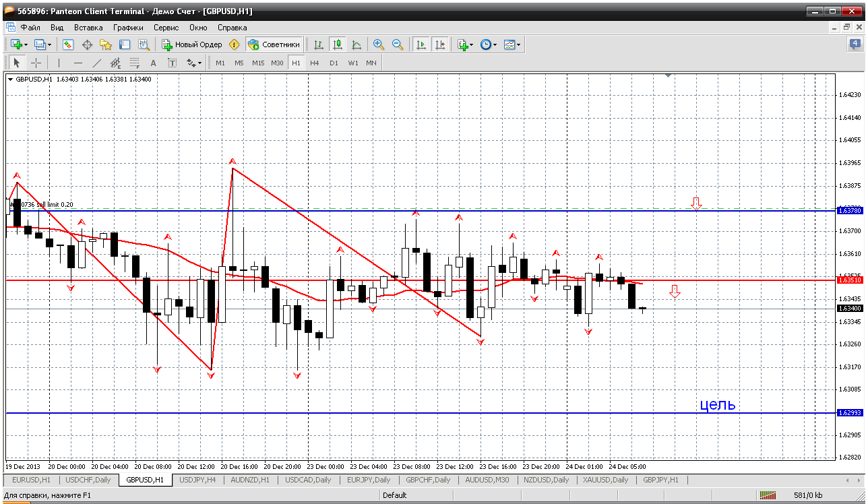
Task: Select the equidistant channel tool
Action: click(116, 63)
